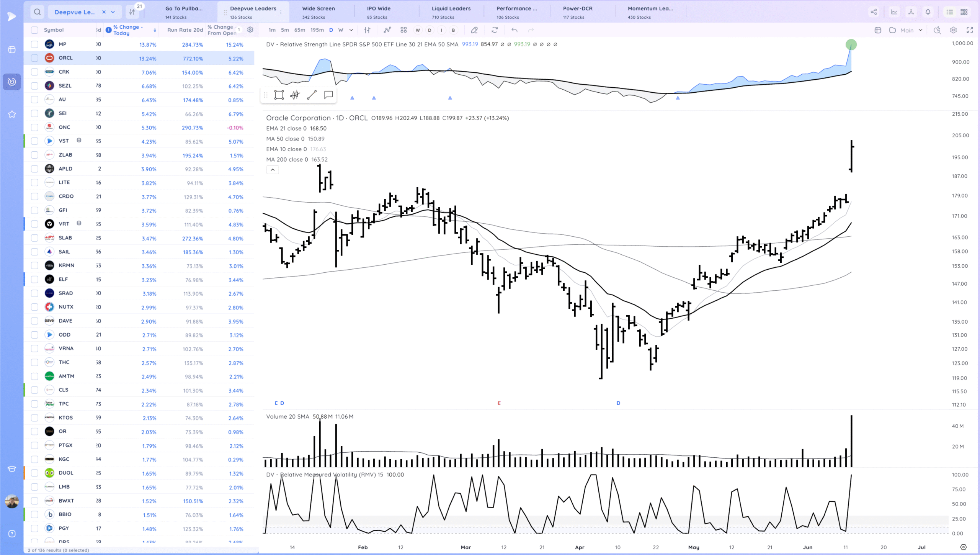This screenshot has height=555, width=980.
Task: Select the 65m timeframe button
Action: 299,30
